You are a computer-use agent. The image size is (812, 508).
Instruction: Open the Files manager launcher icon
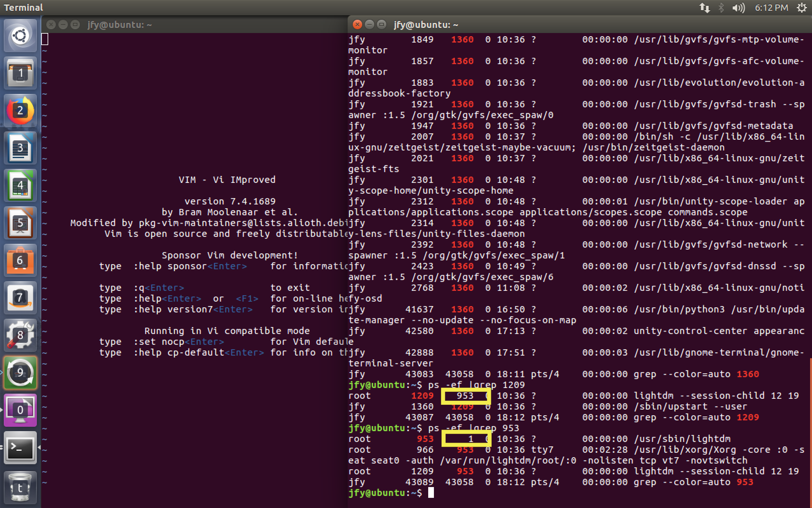coord(20,73)
